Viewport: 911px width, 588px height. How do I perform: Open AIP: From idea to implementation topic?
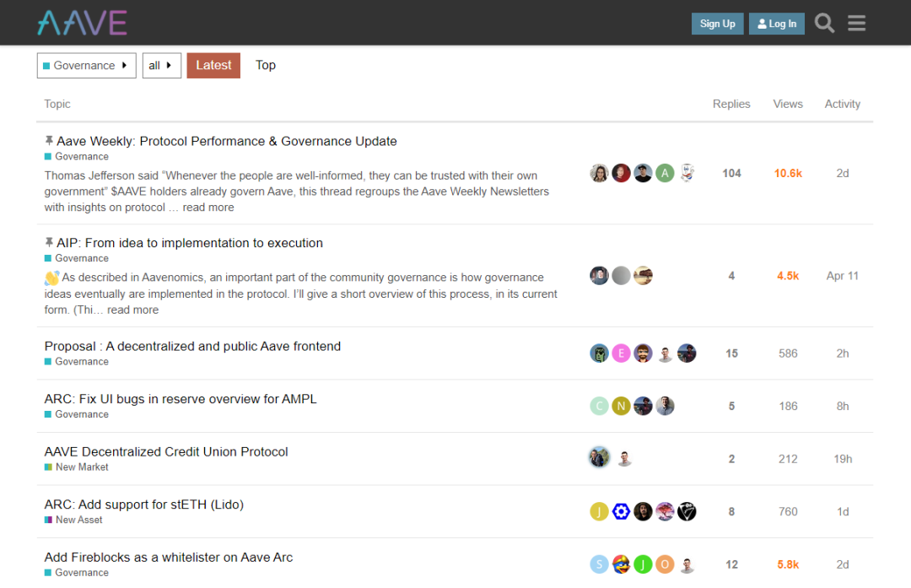(x=190, y=243)
